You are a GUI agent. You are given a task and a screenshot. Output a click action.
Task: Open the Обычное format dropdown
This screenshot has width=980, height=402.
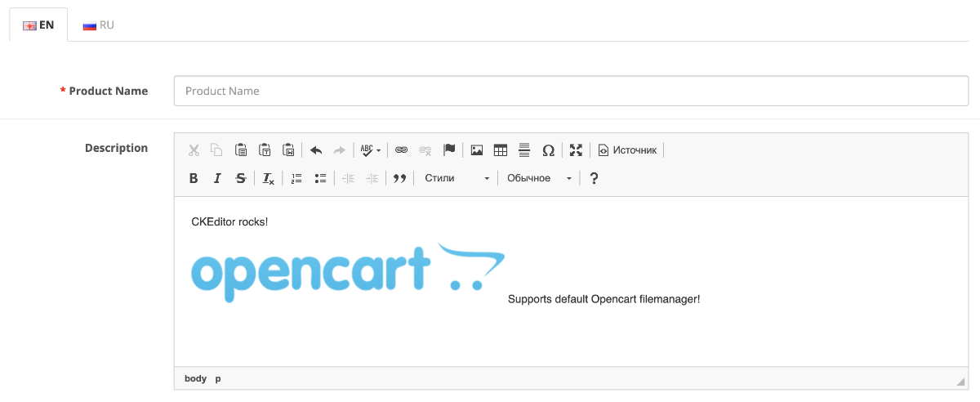tap(538, 178)
